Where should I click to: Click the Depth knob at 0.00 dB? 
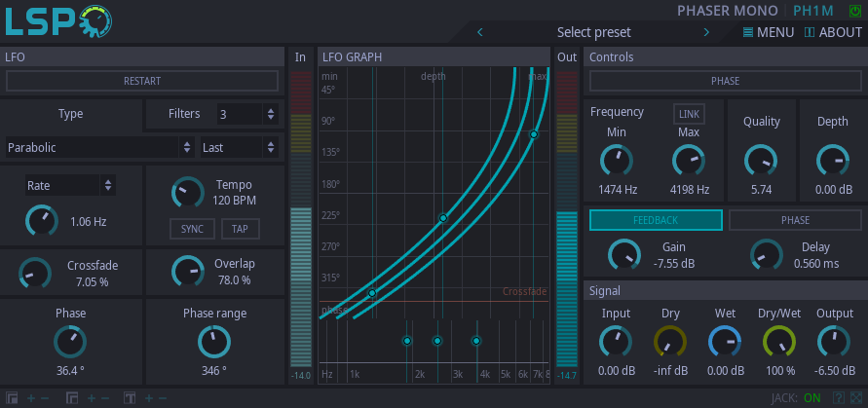point(833,161)
